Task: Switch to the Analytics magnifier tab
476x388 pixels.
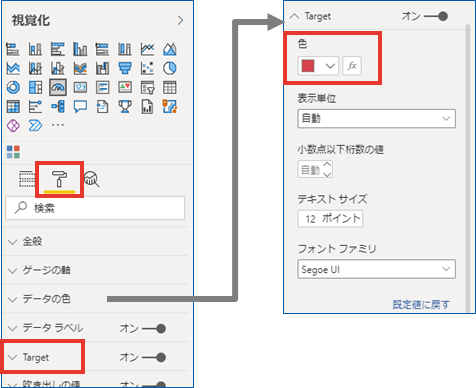Action: [92, 179]
